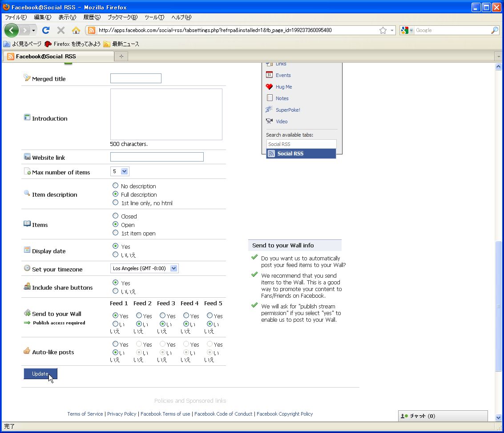Click the Stop loading X icon
Viewport: 504px width, 433px height.
(x=61, y=30)
